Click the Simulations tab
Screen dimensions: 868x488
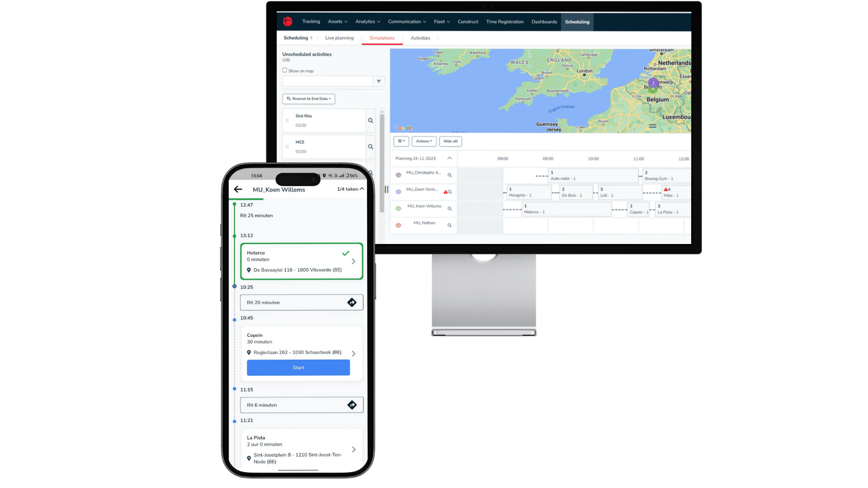[x=382, y=38]
